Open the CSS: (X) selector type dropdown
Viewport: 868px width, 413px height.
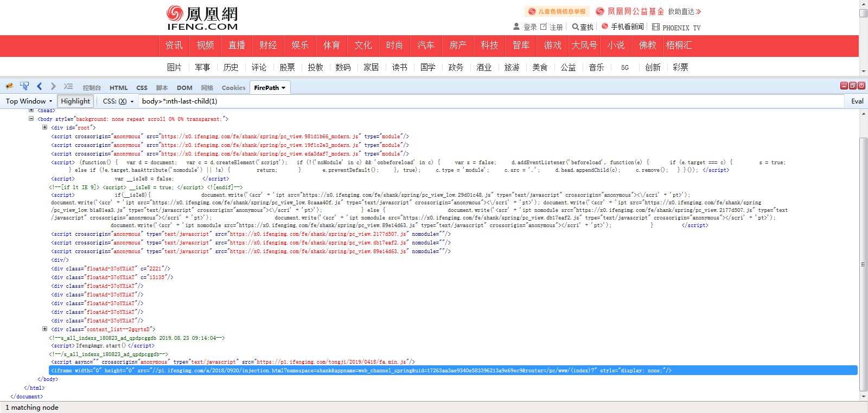(x=118, y=101)
